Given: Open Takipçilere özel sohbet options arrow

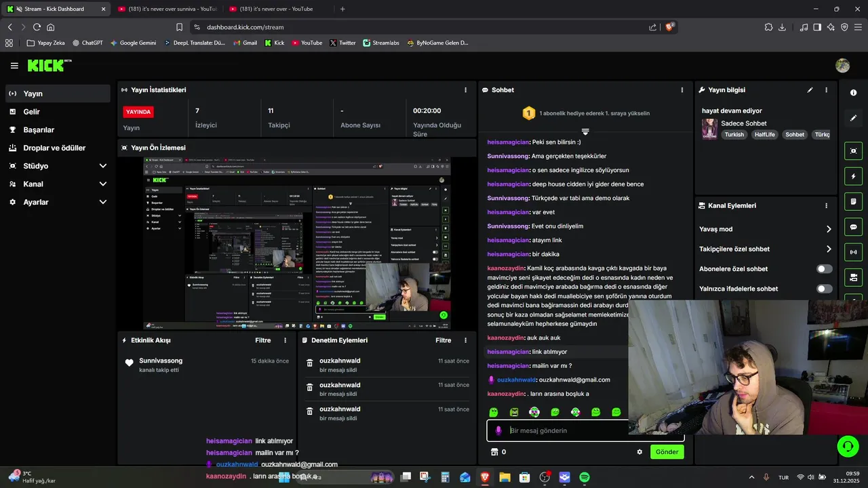Looking at the screenshot, I should click(829, 249).
